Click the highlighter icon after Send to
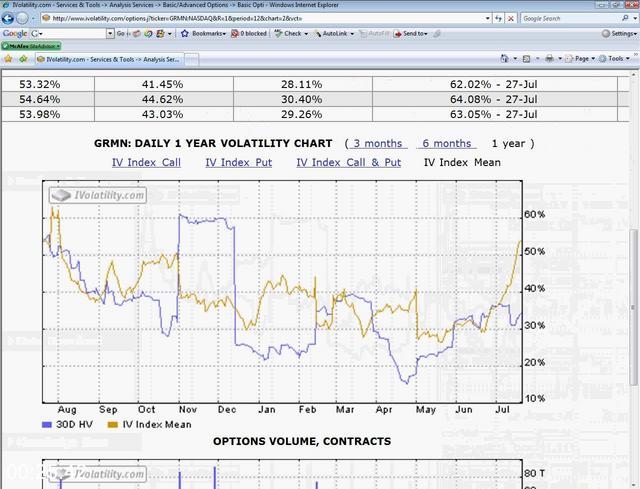Image resolution: width=640 pixels, height=489 pixels. tap(437, 33)
